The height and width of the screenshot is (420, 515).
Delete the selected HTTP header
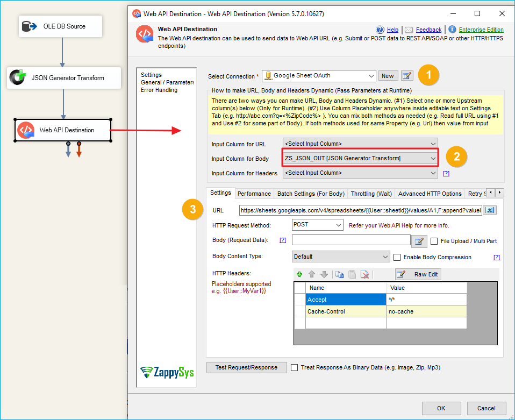coord(365,274)
